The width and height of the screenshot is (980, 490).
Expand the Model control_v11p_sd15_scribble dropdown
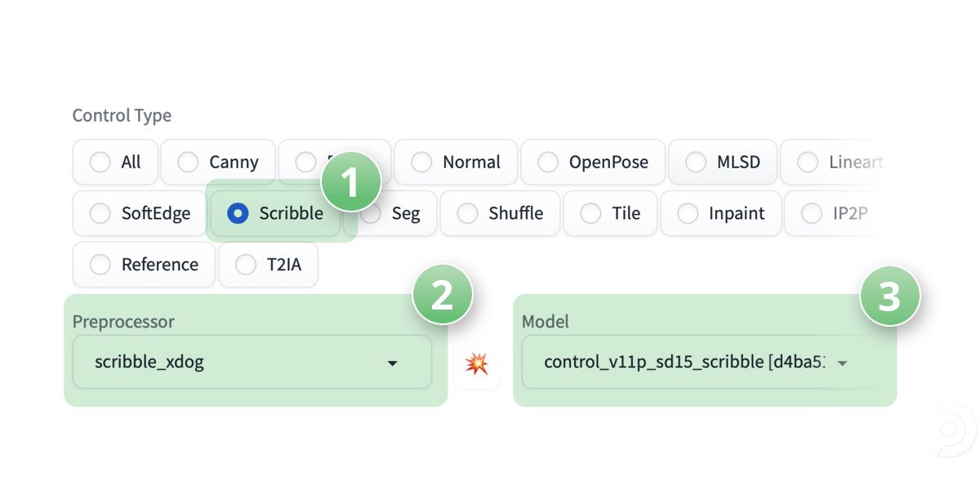click(701, 362)
